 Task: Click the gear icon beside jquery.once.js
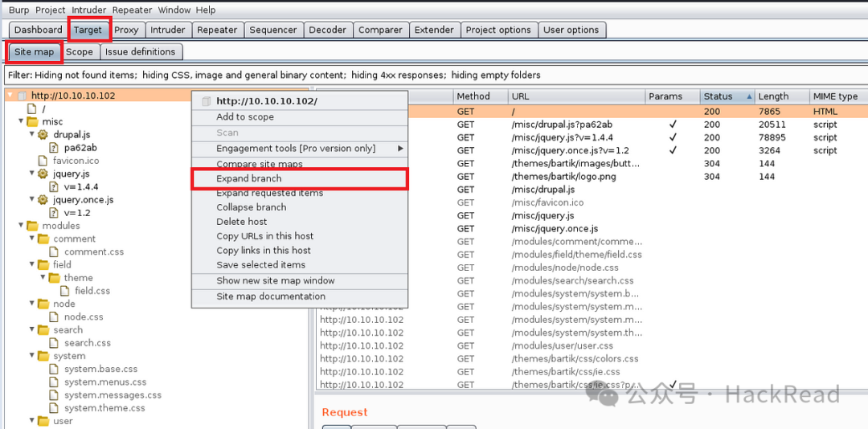[43, 200]
